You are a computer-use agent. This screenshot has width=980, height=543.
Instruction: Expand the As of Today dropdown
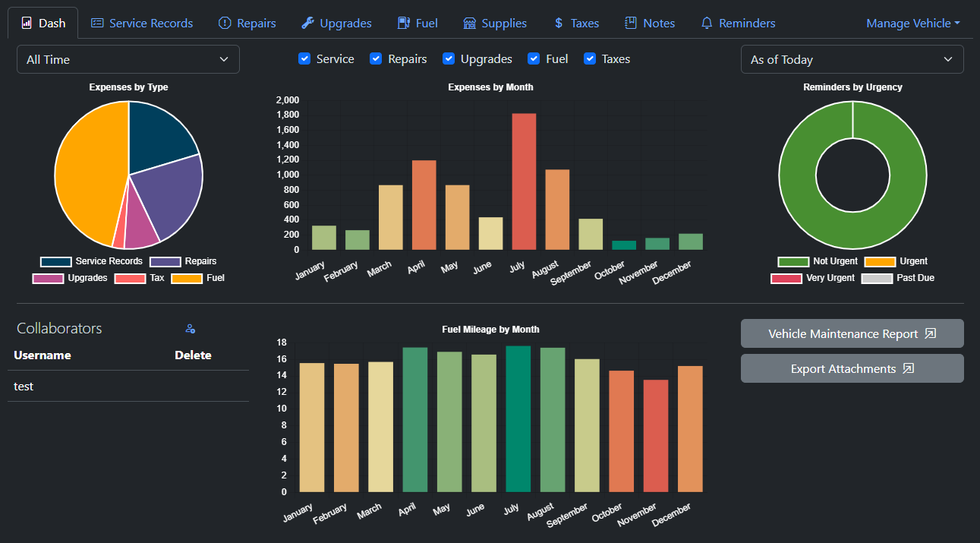click(852, 59)
